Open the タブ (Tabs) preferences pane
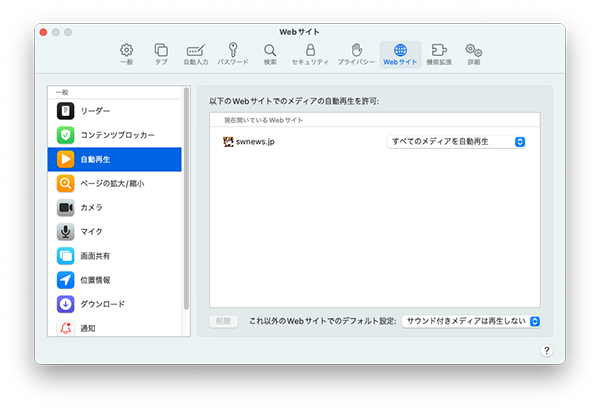The image size is (600, 410). tap(161, 53)
